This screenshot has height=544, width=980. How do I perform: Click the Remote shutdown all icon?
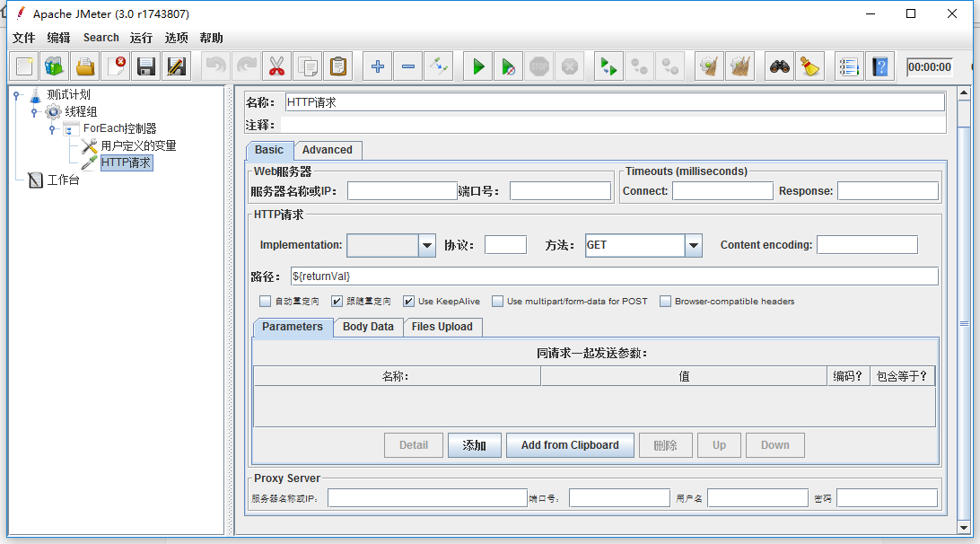[x=670, y=66]
